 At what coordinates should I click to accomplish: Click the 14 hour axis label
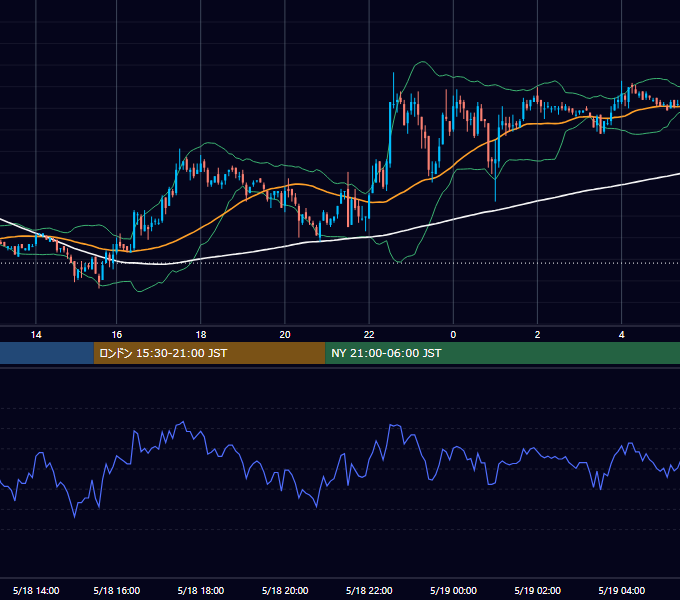[36, 335]
